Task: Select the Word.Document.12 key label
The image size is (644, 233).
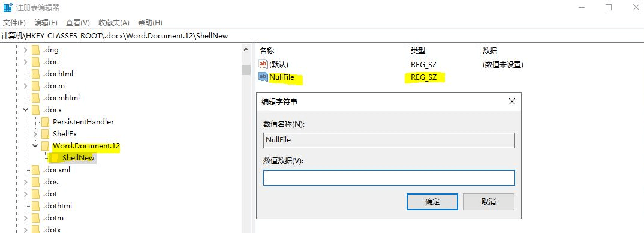Action: 86,146
